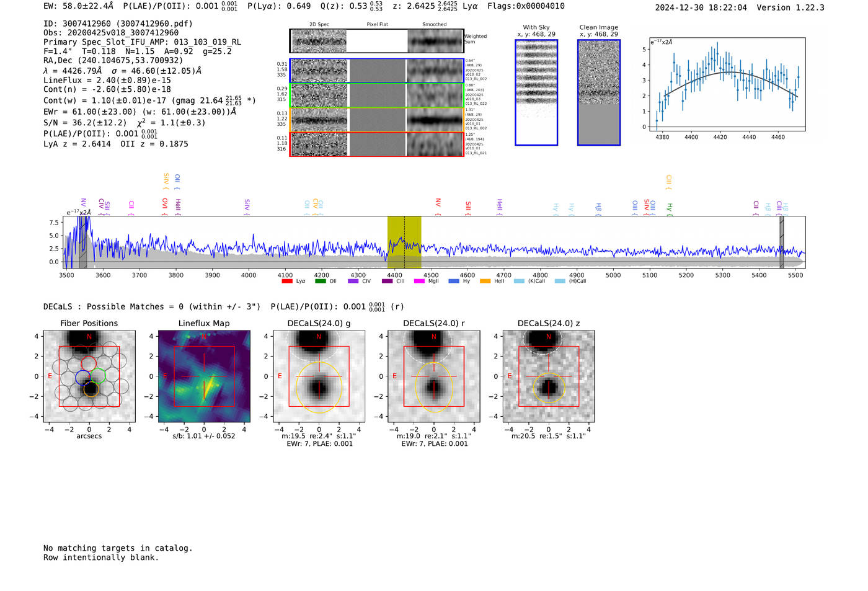
Task: Click the Obs: 20200425v018_3007412960 line
Action: coord(111,33)
